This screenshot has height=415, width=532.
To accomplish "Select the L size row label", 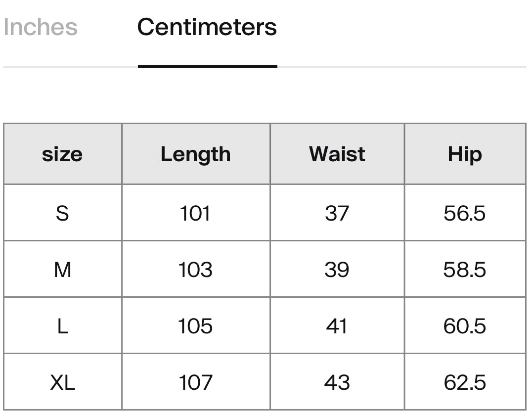I will pyautogui.click(x=62, y=326).
